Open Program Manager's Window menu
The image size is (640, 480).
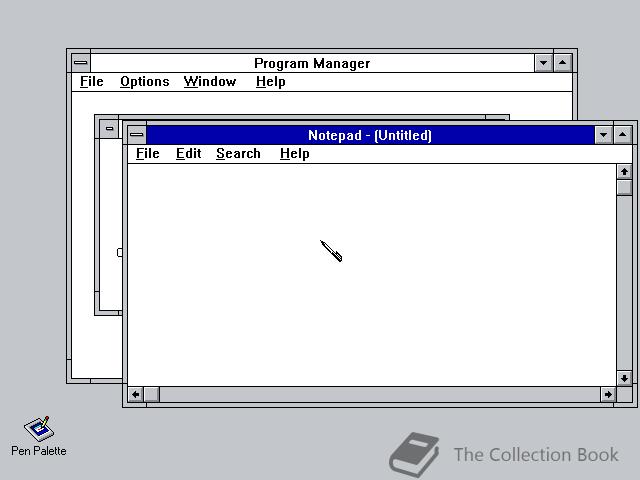(x=210, y=82)
